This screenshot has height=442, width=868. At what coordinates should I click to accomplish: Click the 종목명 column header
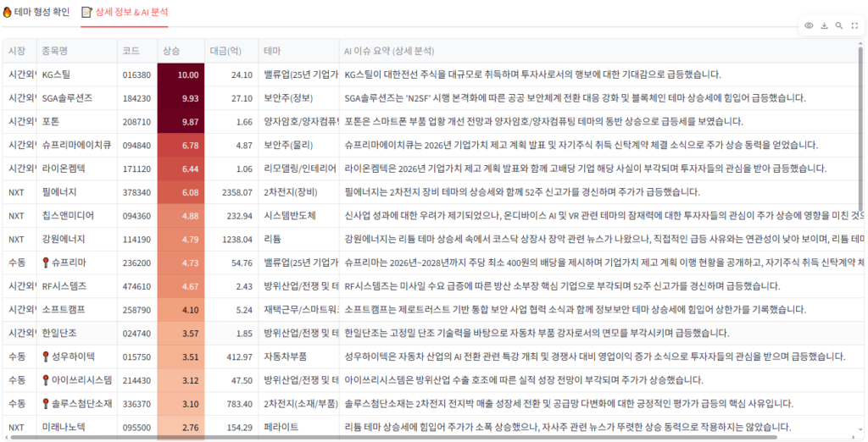(x=56, y=51)
